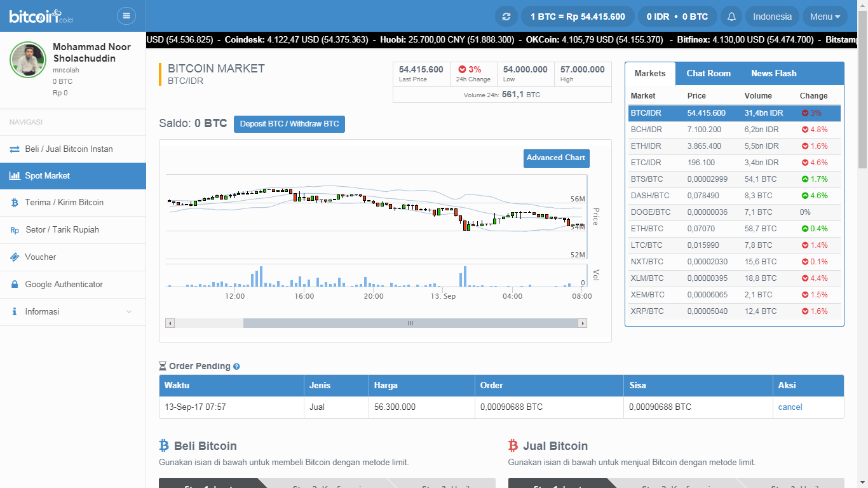The image size is (868, 488).
Task: Click chart scrollbar left arrow
Action: tap(170, 323)
